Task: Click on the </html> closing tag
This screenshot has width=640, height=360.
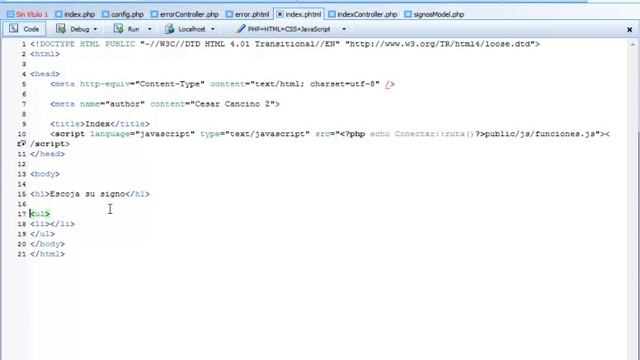Action: 47,254
